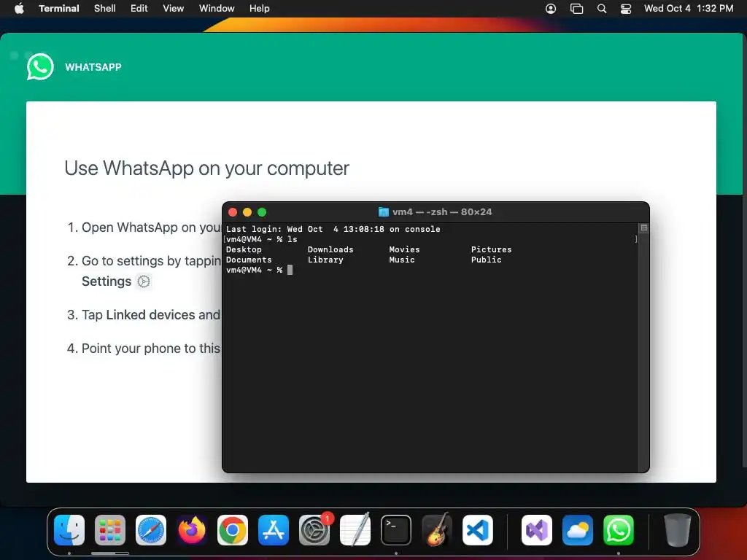Open the View menu

pos(174,8)
